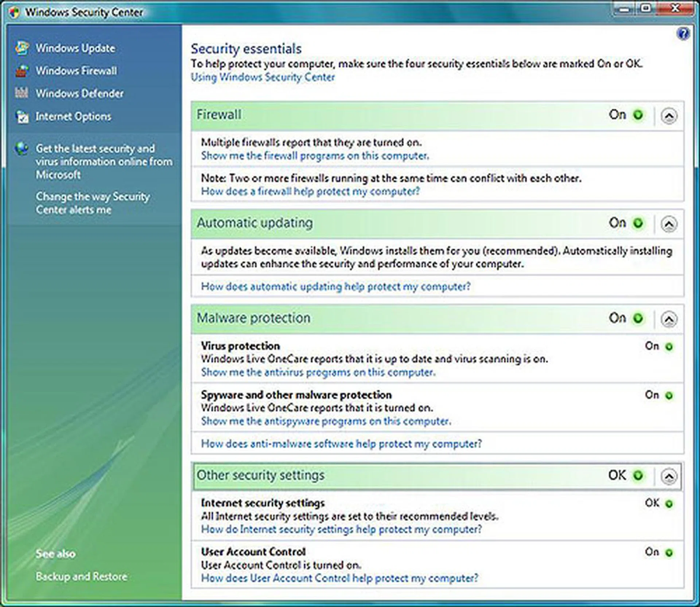Click the globe icon for latest security info
Viewport: 700px width, 607px height.
click(x=22, y=149)
